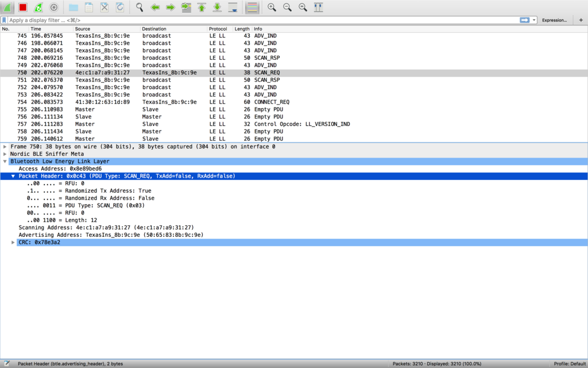Jump to the first packet icon

(x=202, y=7)
